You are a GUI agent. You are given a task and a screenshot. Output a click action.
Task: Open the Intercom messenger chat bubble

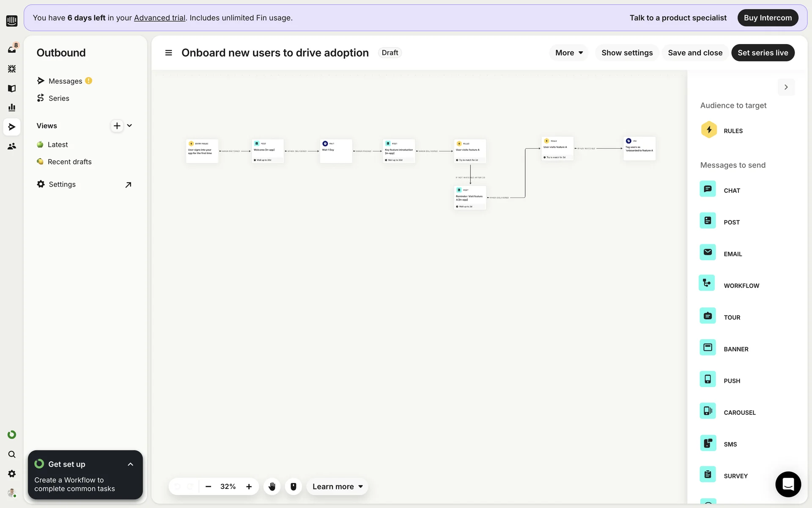coord(788,484)
